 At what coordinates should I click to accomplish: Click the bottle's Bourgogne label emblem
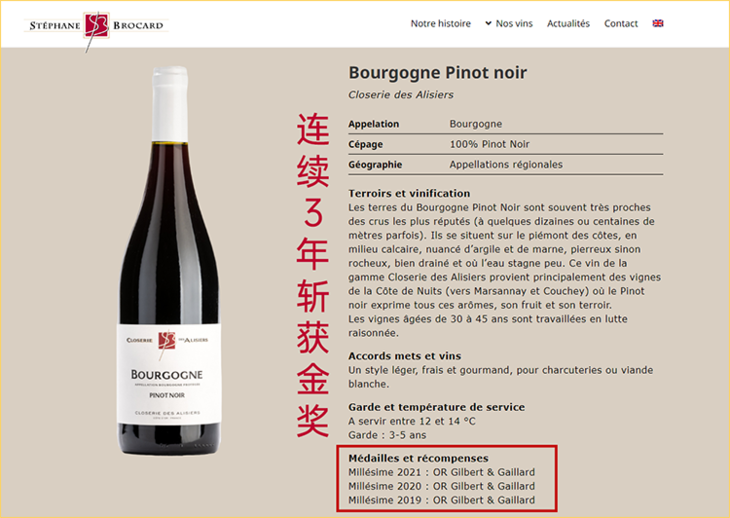[x=166, y=341]
